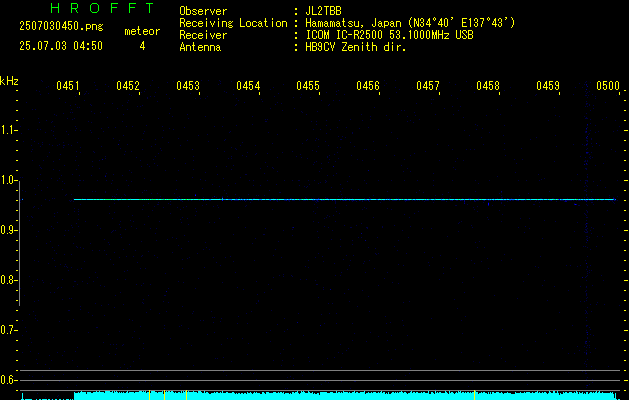Click the 0455 time axis label
The width and height of the screenshot is (629, 400).
tap(308, 86)
